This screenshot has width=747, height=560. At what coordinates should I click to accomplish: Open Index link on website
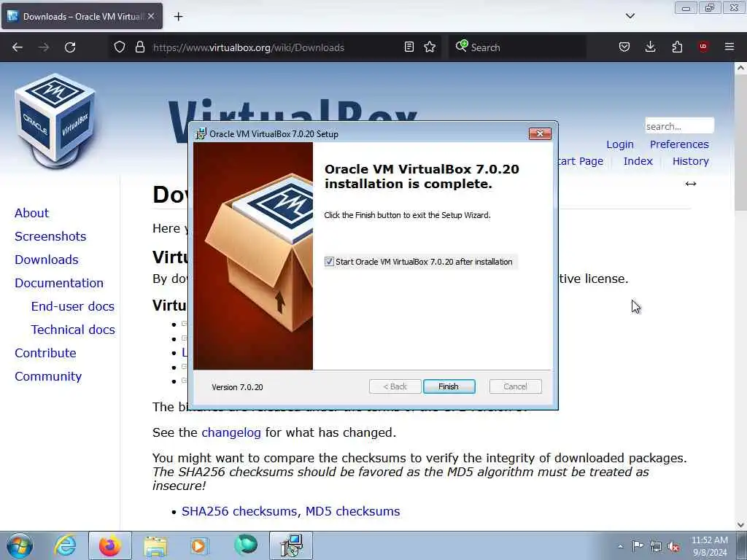[x=638, y=161]
